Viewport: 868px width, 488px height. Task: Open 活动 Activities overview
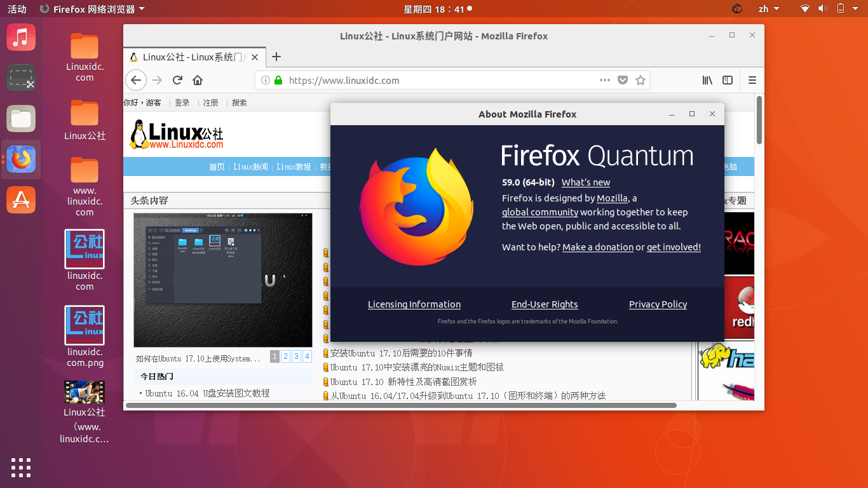coord(17,9)
